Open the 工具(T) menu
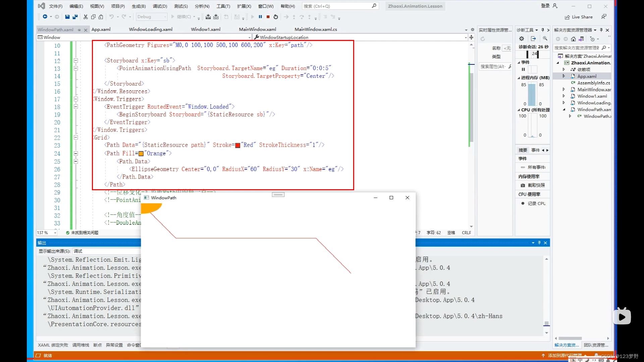The image size is (644, 362). [x=223, y=6]
